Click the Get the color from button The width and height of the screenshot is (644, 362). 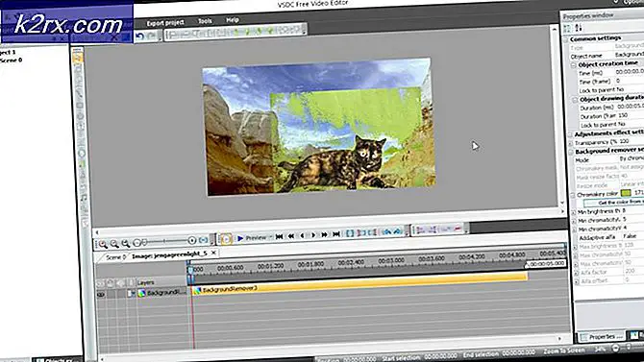pyautogui.click(x=613, y=203)
